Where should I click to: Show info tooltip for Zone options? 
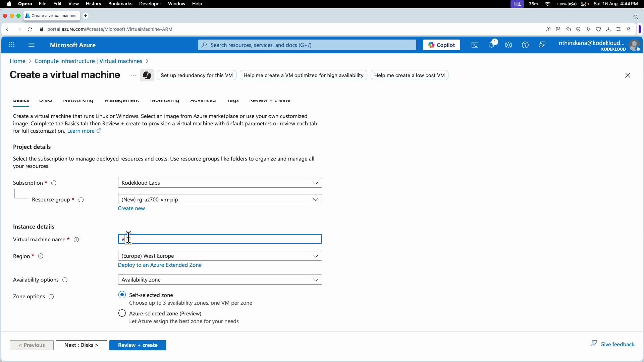pos(51,297)
